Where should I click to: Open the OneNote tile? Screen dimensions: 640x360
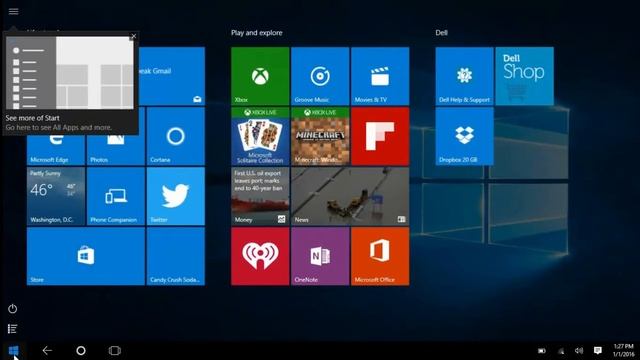tap(320, 256)
